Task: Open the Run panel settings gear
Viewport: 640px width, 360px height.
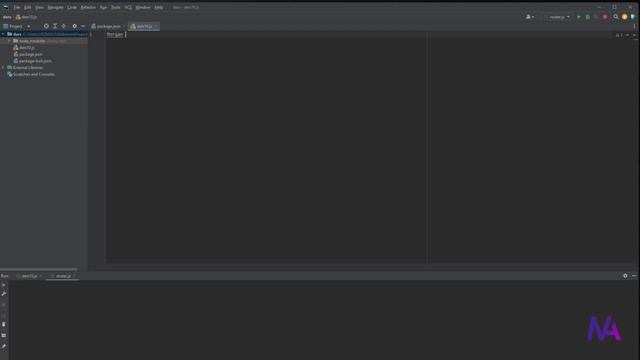Action: (x=625, y=276)
